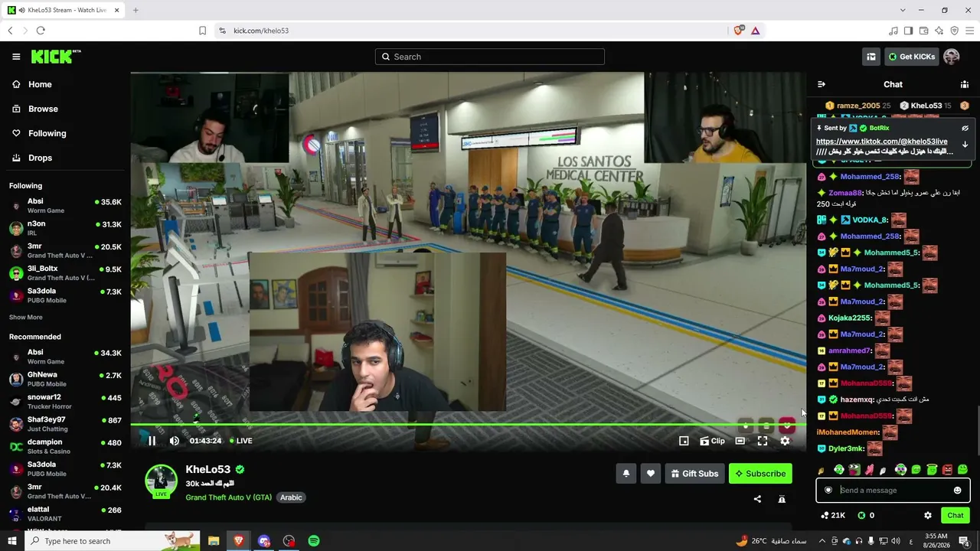Open video player settings gear
This screenshot has height=551, width=980.
point(785,441)
